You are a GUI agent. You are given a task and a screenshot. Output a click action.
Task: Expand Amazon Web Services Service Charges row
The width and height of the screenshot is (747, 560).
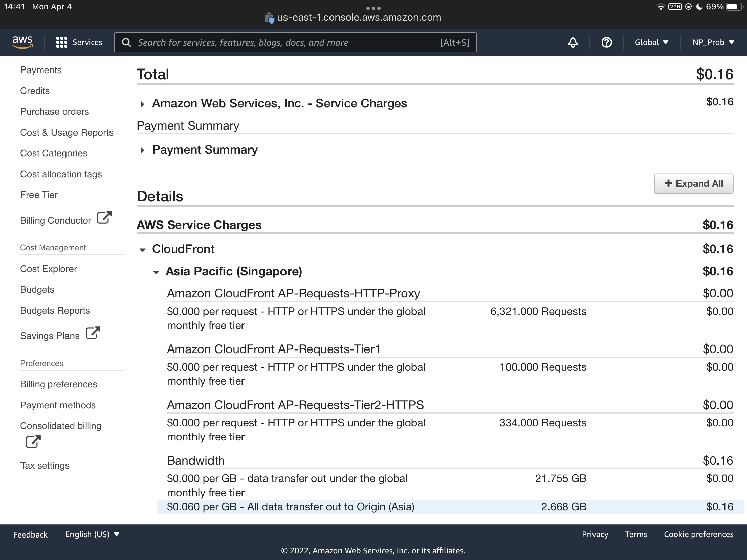tap(142, 104)
